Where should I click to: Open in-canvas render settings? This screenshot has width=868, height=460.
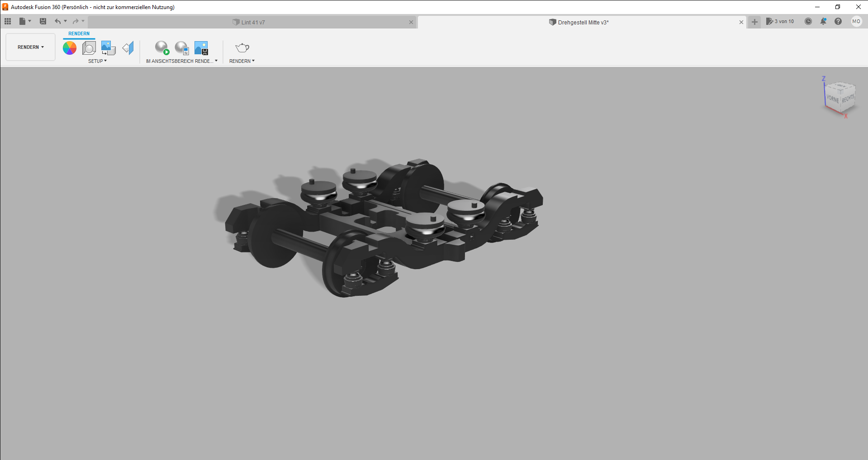coord(182,47)
